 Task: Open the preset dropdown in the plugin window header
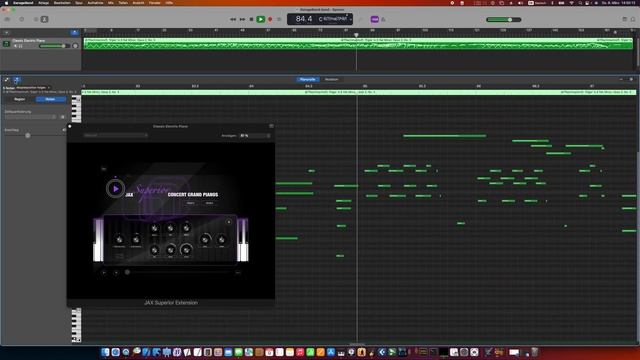pos(116,135)
